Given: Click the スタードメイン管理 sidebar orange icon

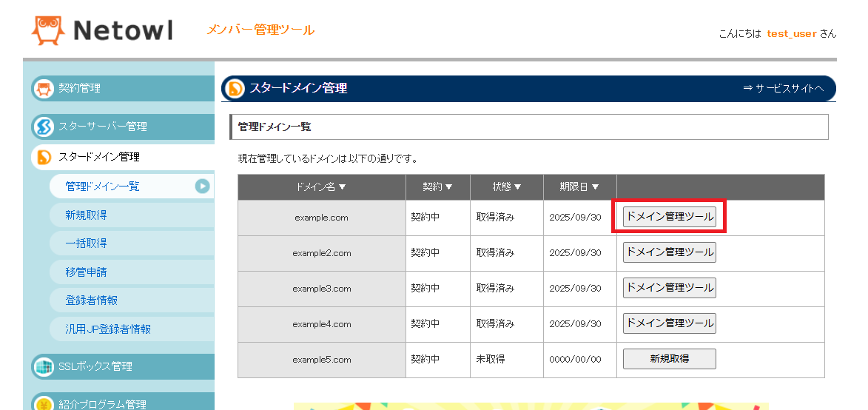Looking at the screenshot, I should [43, 157].
